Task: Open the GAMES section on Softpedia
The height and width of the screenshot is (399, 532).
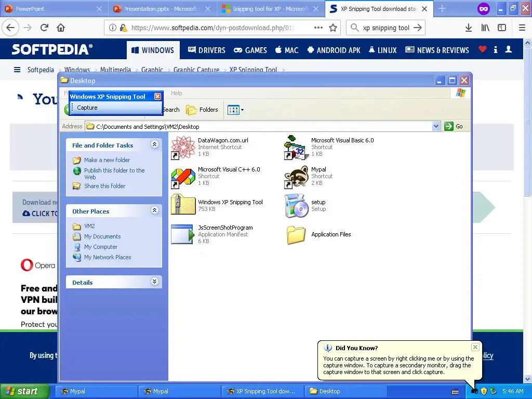Action: coord(250,50)
